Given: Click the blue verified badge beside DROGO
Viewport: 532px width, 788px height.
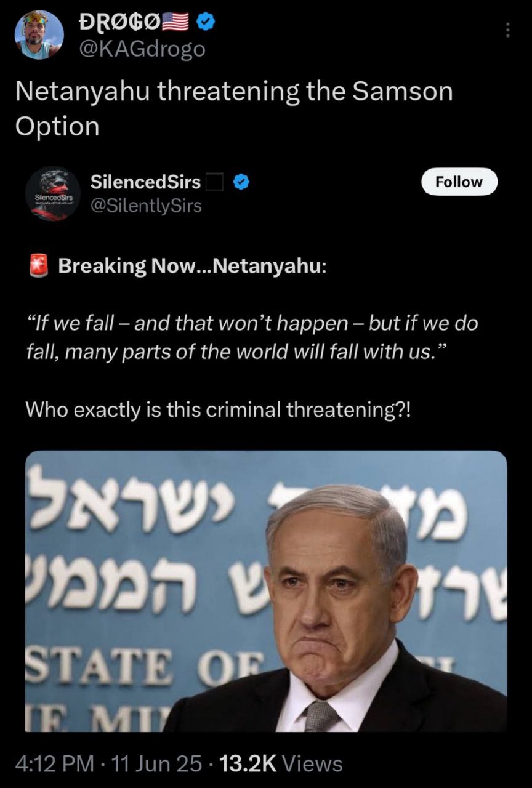Looking at the screenshot, I should point(205,22).
